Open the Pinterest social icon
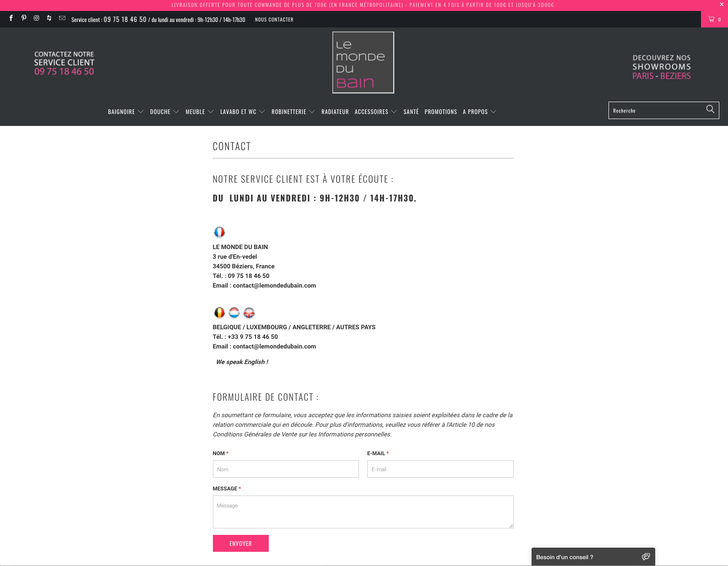 click(24, 18)
